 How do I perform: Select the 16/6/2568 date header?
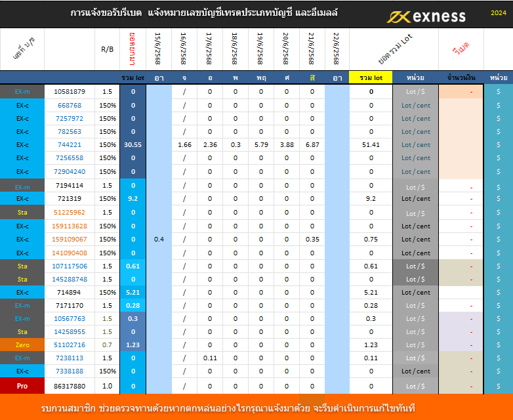point(184,49)
